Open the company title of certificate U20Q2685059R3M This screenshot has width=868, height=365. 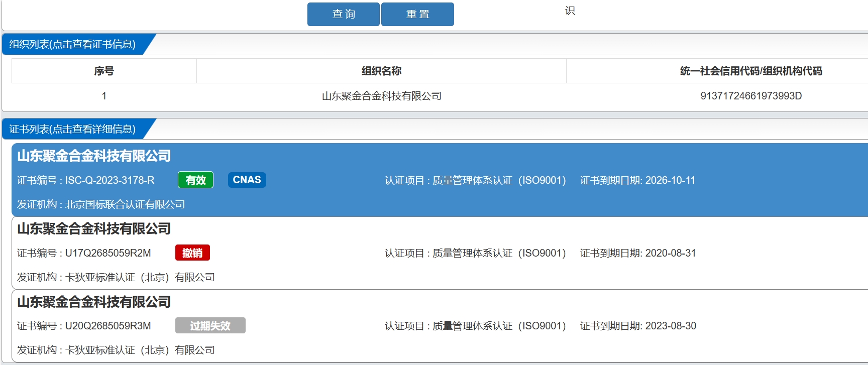click(x=94, y=302)
